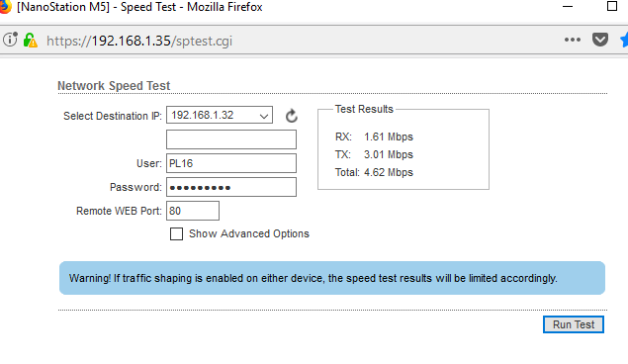Enable Show Advanced Options checkbox
Viewport: 628px width, 364px height.
pos(176,233)
